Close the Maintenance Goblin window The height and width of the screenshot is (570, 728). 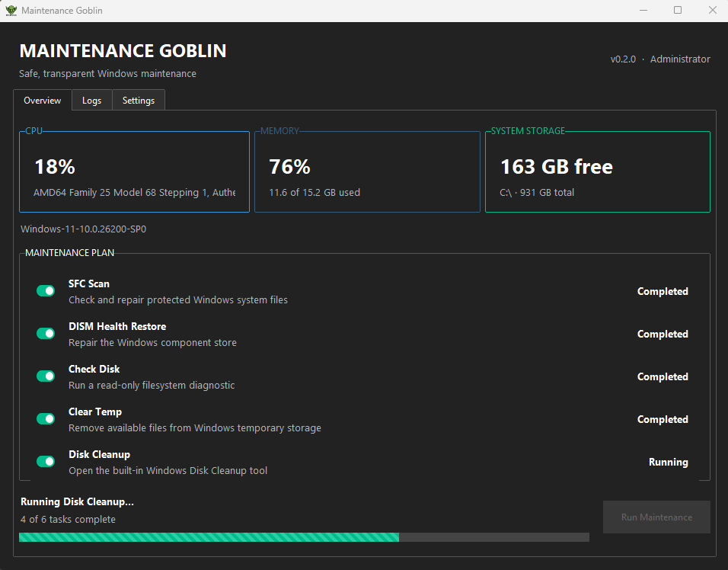[713, 10]
